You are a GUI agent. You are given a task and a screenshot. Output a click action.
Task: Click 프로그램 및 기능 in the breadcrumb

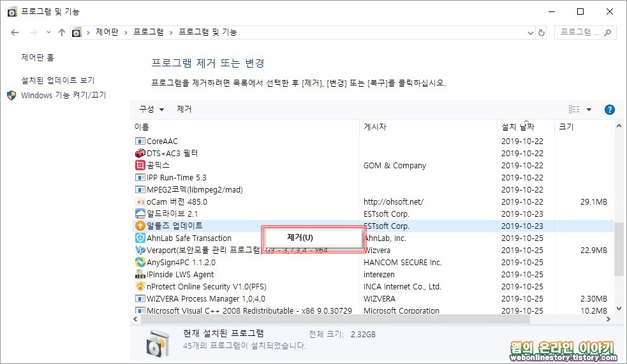207,33
